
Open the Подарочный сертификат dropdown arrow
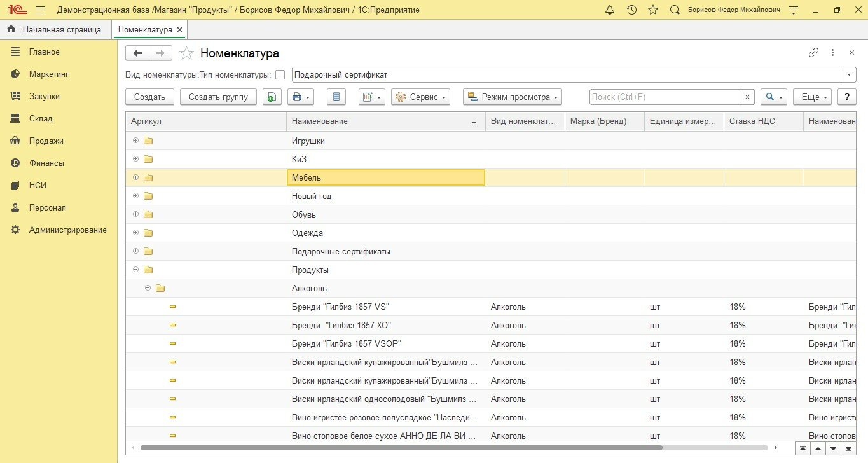850,74
